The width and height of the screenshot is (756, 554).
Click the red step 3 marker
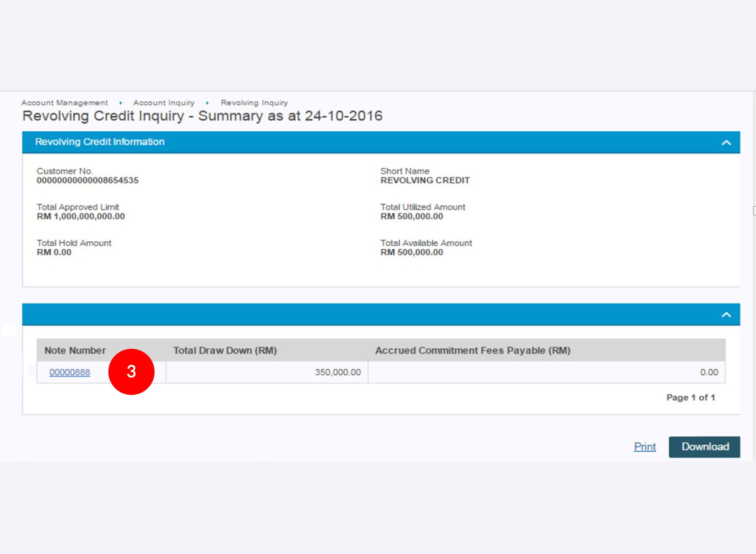coord(131,371)
